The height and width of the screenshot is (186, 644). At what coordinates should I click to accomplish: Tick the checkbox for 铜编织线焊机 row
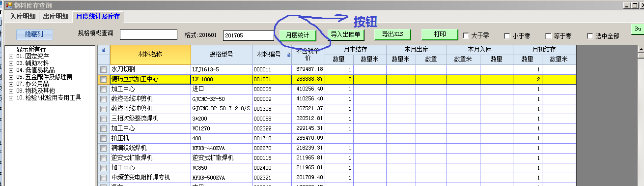point(104,148)
